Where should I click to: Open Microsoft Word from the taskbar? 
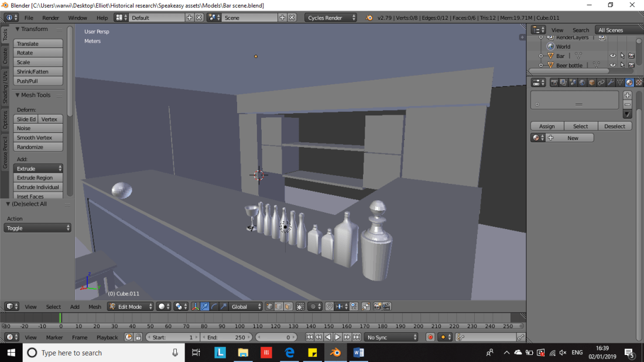click(x=358, y=353)
